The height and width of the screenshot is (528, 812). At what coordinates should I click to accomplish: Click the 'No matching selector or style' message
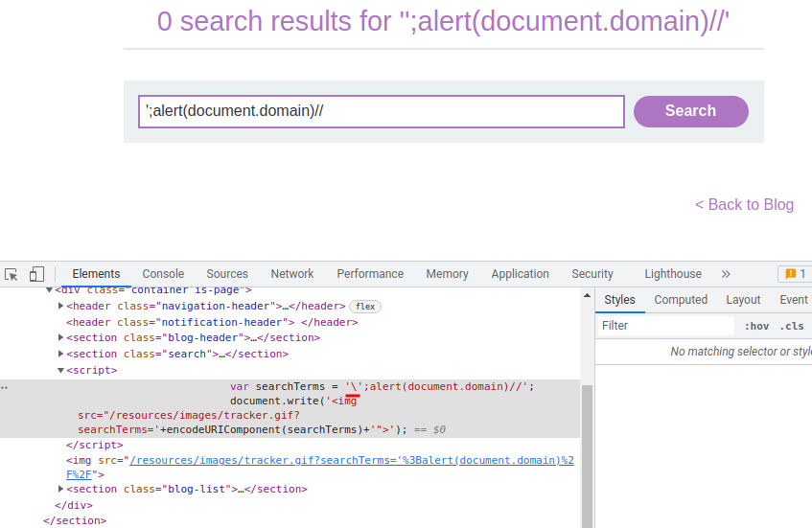click(741, 352)
